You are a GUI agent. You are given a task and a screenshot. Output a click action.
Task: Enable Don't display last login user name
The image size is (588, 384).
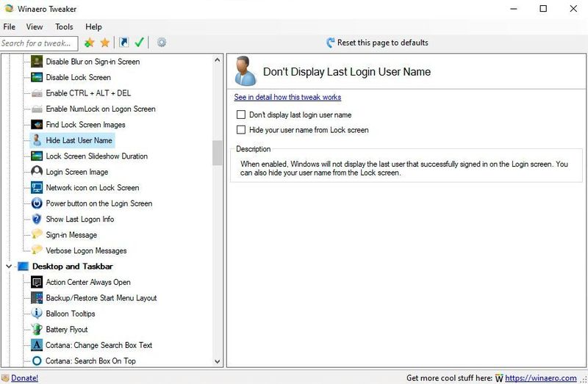[x=241, y=115]
